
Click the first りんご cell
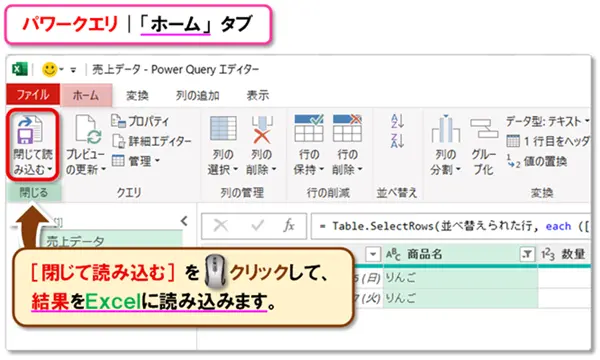tap(460, 278)
